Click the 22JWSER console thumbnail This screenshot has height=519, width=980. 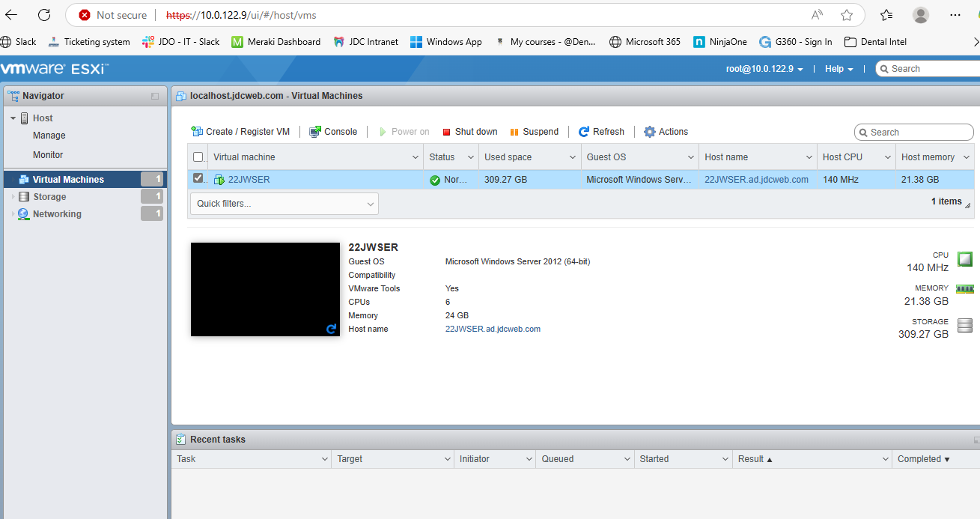click(x=265, y=289)
